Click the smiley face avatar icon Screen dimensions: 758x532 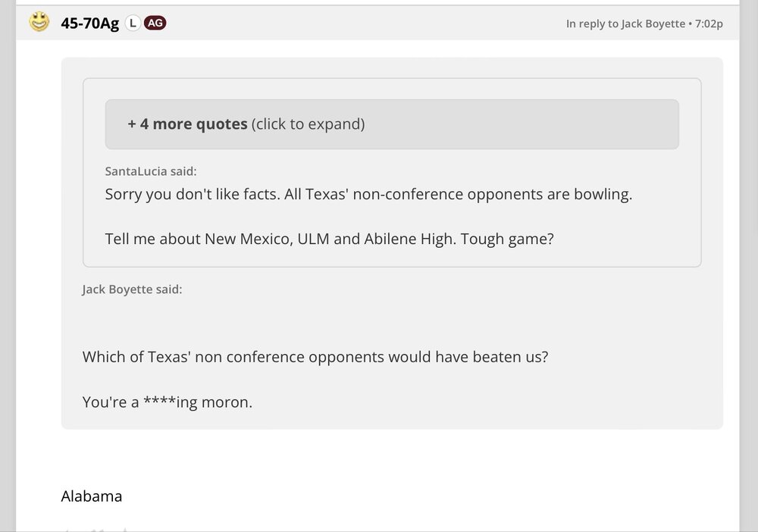(x=39, y=23)
